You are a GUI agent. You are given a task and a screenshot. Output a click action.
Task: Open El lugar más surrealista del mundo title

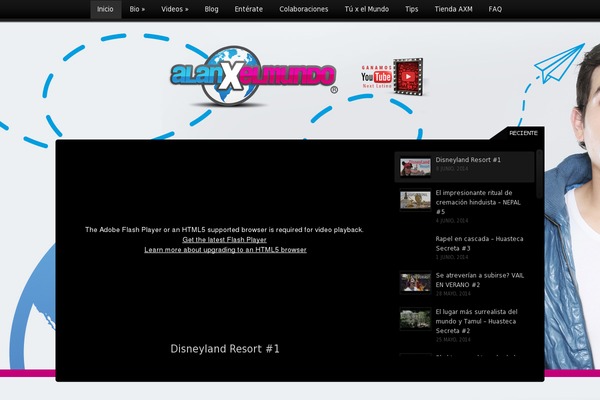click(476, 321)
